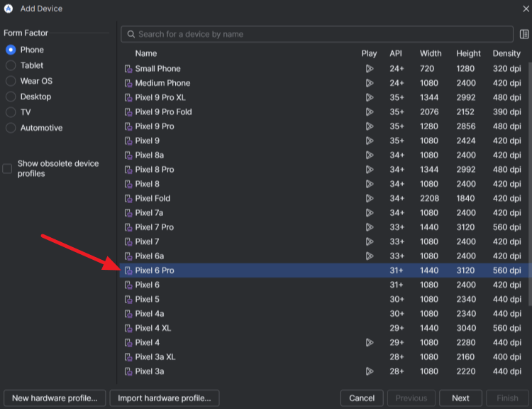Enable Show obsolete device profiles checkbox
The image size is (532, 409).
click(7, 168)
